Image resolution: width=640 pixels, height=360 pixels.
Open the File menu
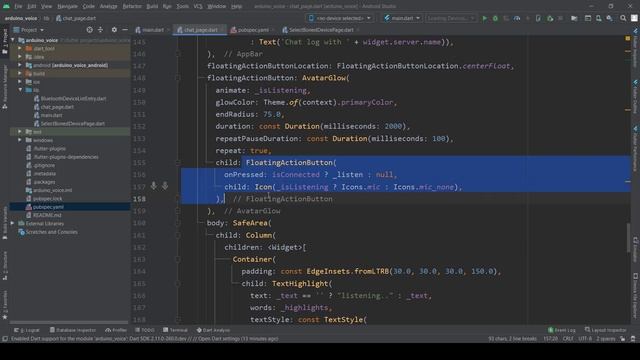pyautogui.click(x=18, y=6)
